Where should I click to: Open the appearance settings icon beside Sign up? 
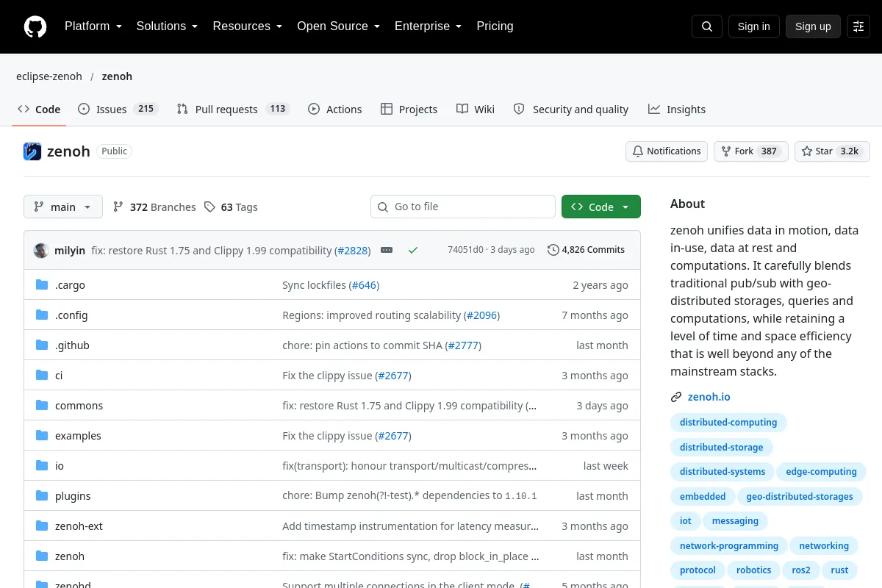858,26
